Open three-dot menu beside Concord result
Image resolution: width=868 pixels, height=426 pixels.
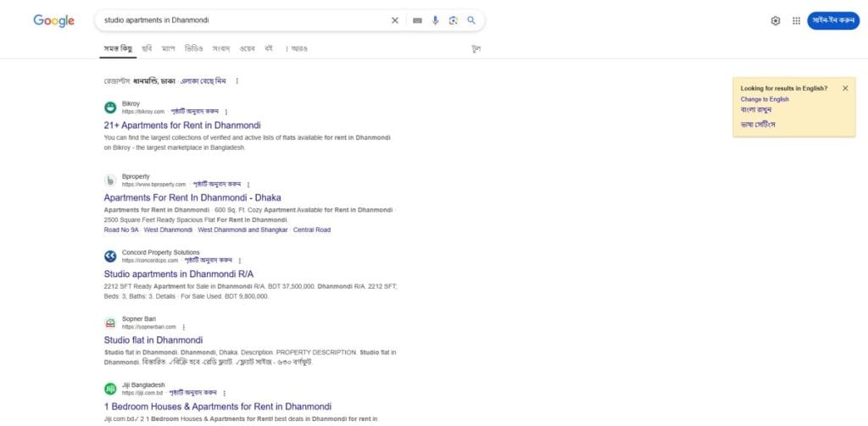tap(240, 261)
